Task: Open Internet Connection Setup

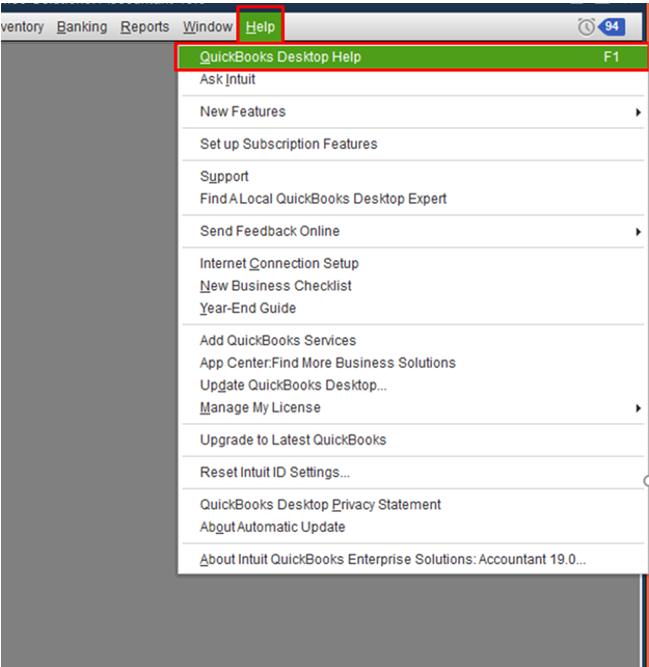Action: (412, 264)
